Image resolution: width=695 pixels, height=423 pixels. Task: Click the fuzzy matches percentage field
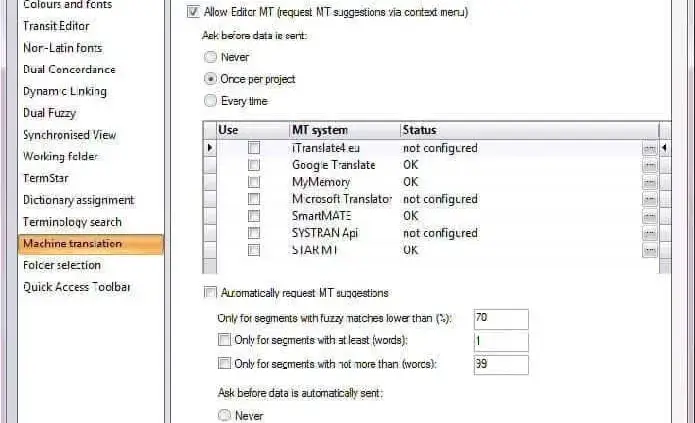coord(501,319)
